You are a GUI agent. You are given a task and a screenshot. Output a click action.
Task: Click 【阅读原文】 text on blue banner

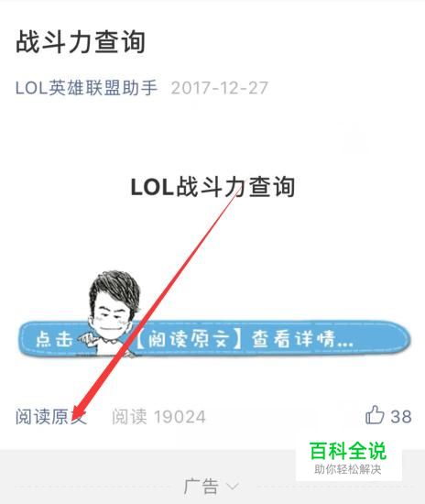coord(189,339)
